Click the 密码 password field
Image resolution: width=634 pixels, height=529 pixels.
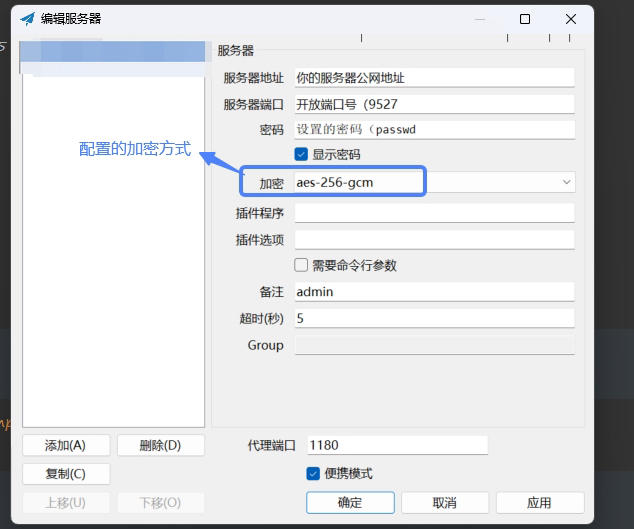435,130
